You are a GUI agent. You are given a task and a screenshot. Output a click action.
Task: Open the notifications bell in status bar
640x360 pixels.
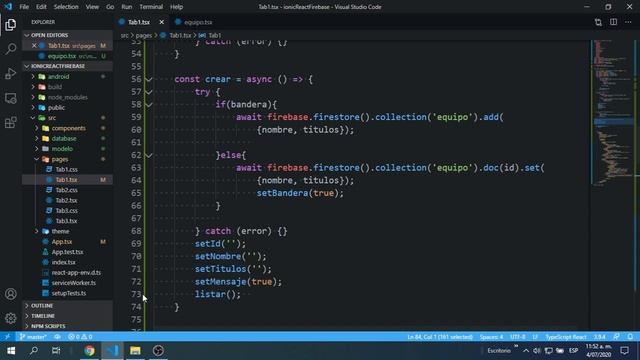pyautogui.click(x=630, y=337)
